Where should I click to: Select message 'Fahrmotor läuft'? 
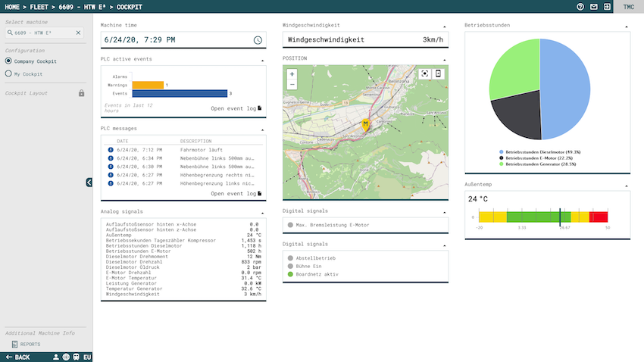coord(183,150)
